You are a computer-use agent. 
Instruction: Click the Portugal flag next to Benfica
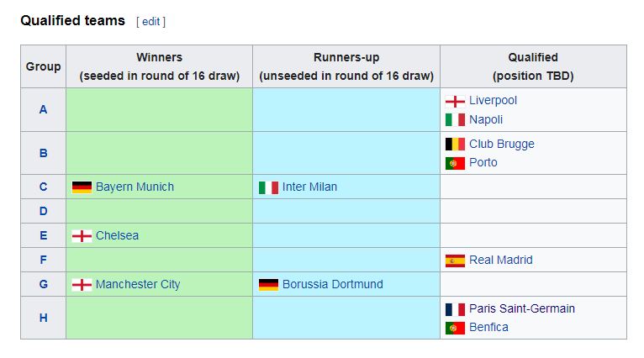455,328
